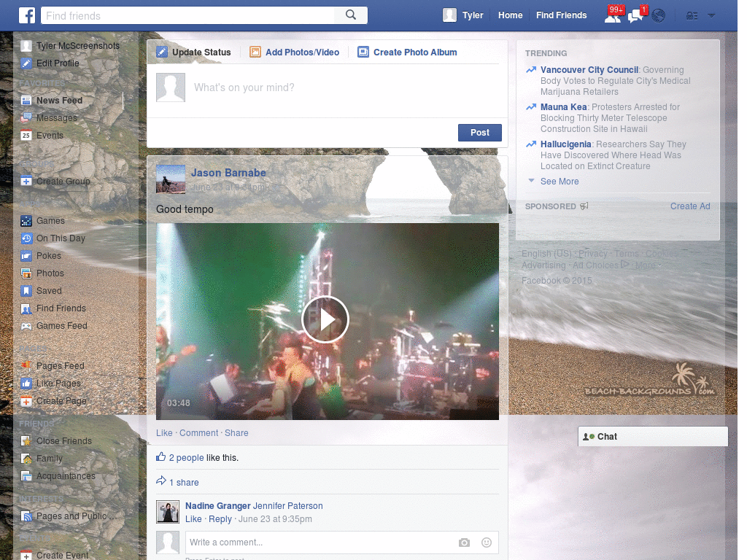Image resolution: width=747 pixels, height=560 pixels.
Task: Open the 2 people likes link
Action: (x=186, y=458)
